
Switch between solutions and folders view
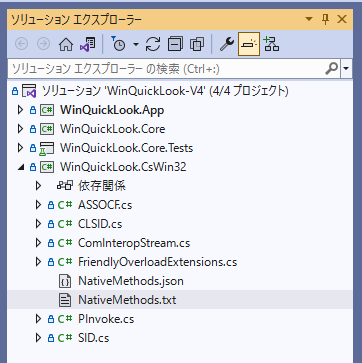point(87,44)
